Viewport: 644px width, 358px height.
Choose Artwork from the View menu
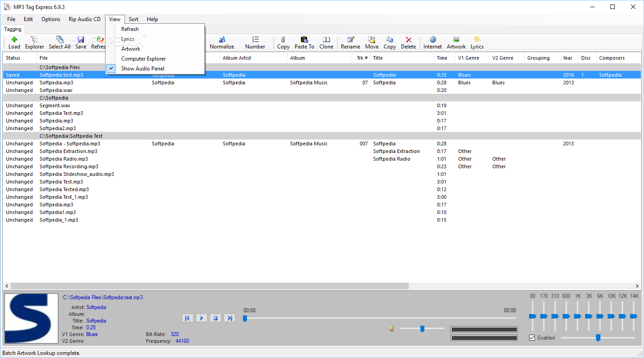tap(155, 49)
